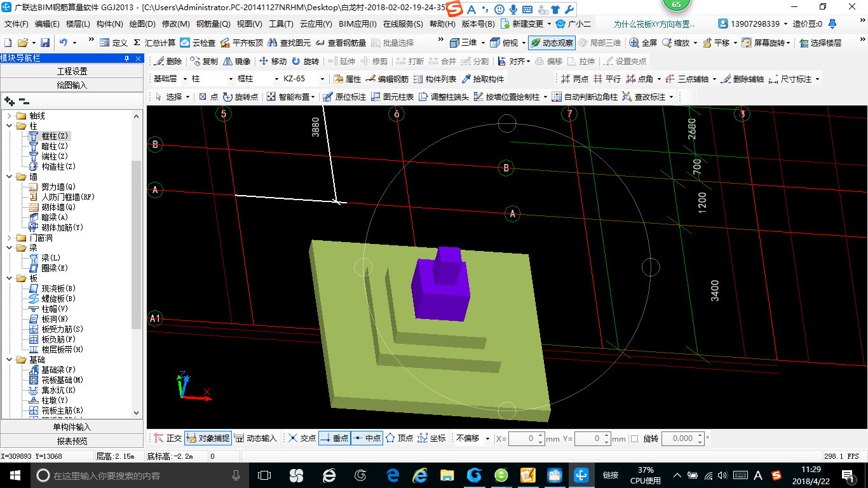This screenshot has width=868, height=488.
Task: Expand the 轴线 tree node
Action: [10, 116]
